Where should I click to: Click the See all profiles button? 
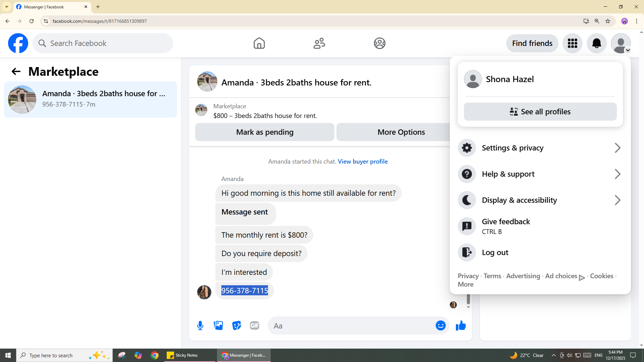coord(540,112)
